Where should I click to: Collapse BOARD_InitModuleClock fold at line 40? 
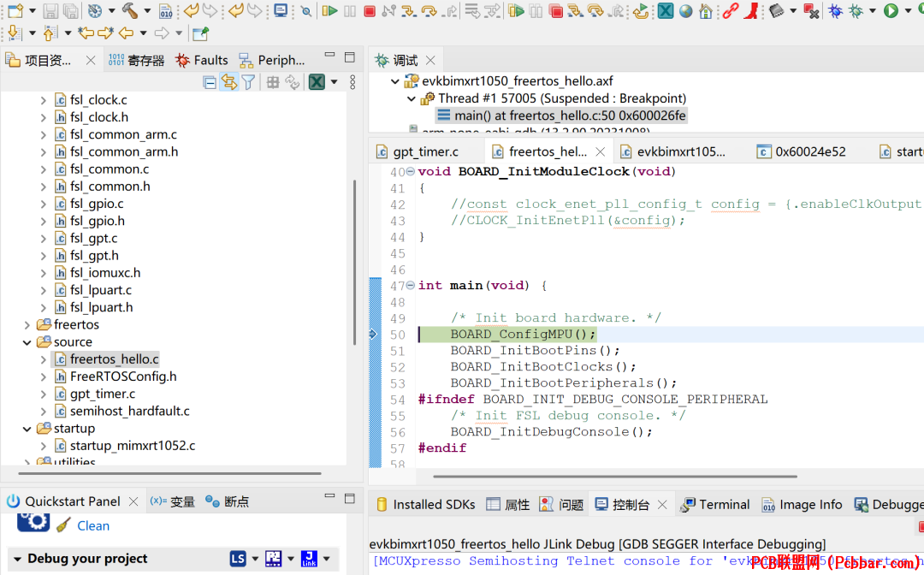click(411, 171)
